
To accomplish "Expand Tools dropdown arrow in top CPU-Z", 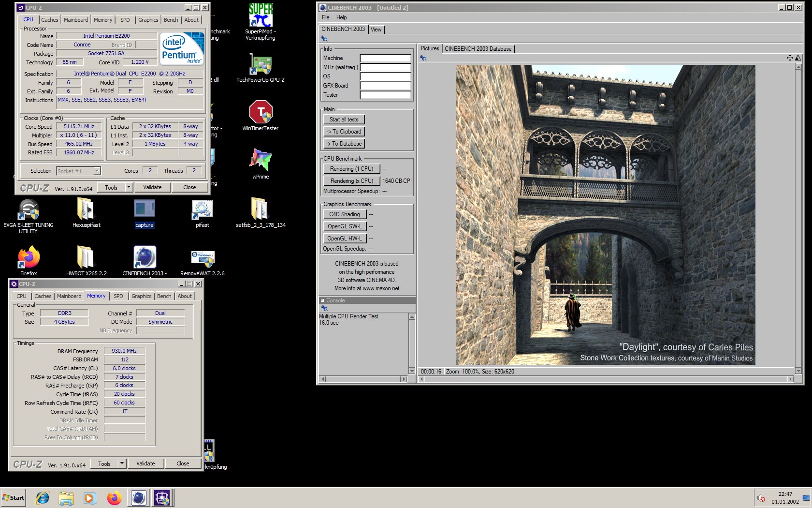I will (x=129, y=187).
